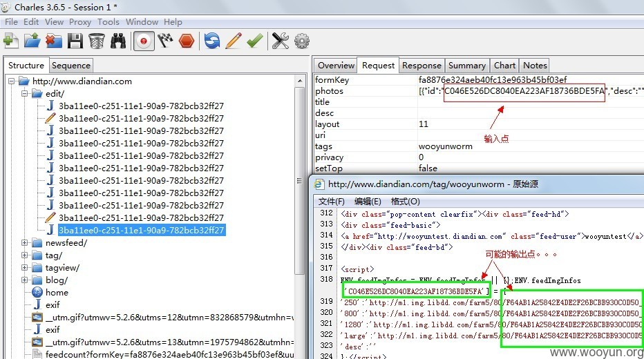This screenshot has width=644, height=359.
Task: Toggle throttling with the checkered flag icon
Action: coord(165,41)
